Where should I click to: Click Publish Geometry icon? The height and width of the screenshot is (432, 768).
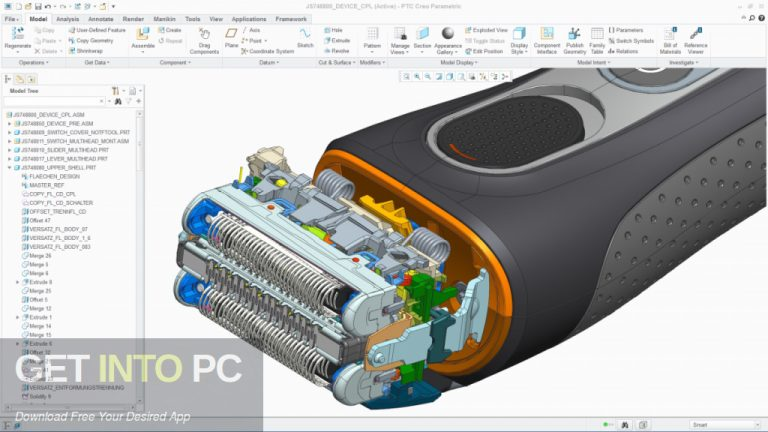(574, 34)
